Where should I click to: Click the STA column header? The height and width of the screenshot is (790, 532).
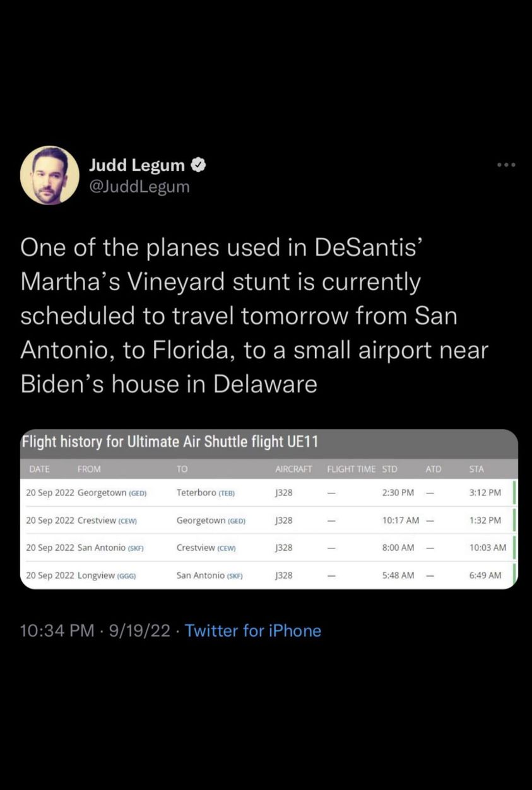pos(476,469)
